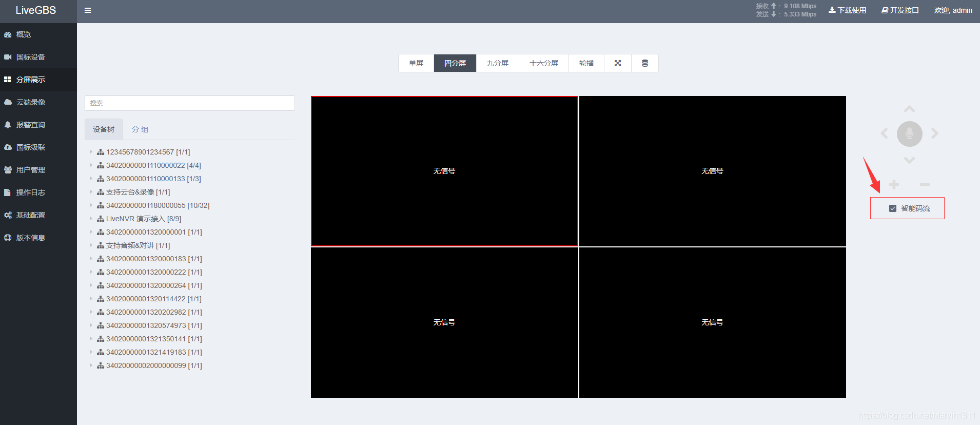Viewport: 980px width, 425px height.
Task: Click the 搜索 device search field
Action: click(x=190, y=103)
